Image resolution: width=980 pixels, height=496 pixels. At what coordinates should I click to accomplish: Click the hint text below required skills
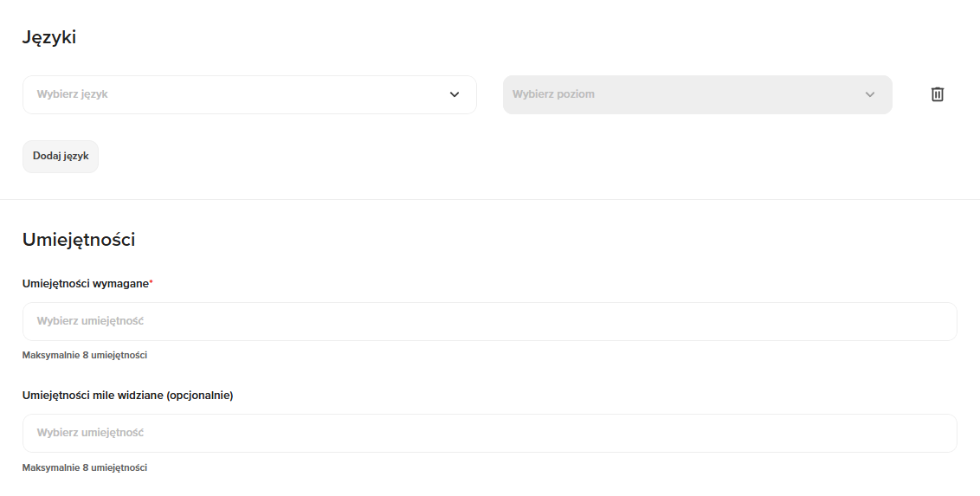85,355
